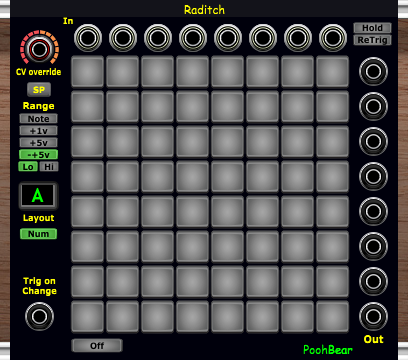Click the Layout display showing A
The image size is (408, 360).
(38, 196)
